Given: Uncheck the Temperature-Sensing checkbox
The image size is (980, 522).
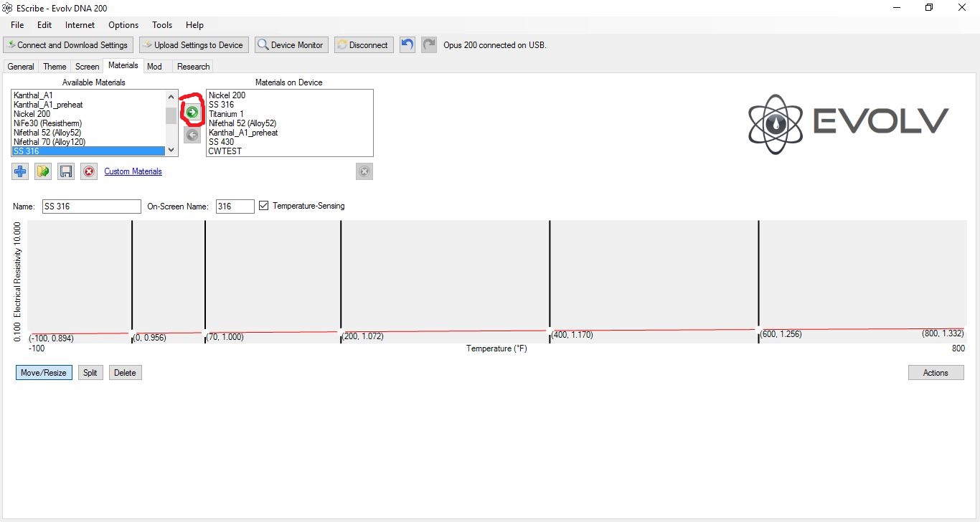Looking at the screenshot, I should pos(264,206).
